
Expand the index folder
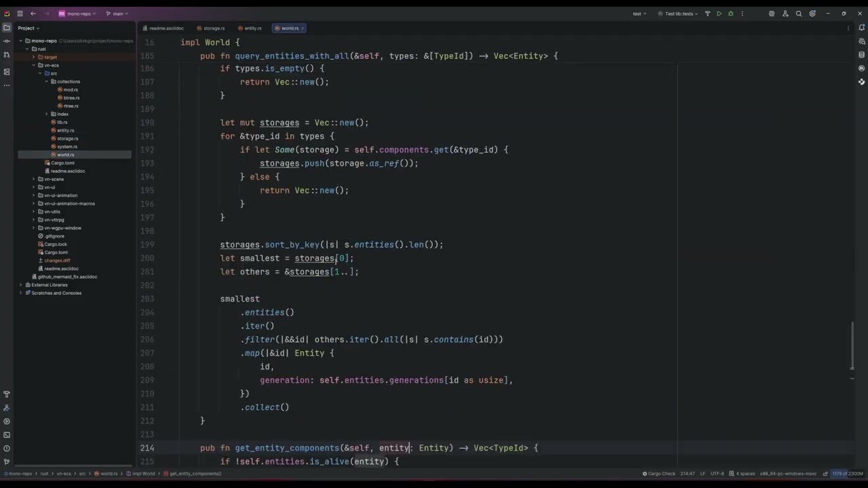(46, 114)
